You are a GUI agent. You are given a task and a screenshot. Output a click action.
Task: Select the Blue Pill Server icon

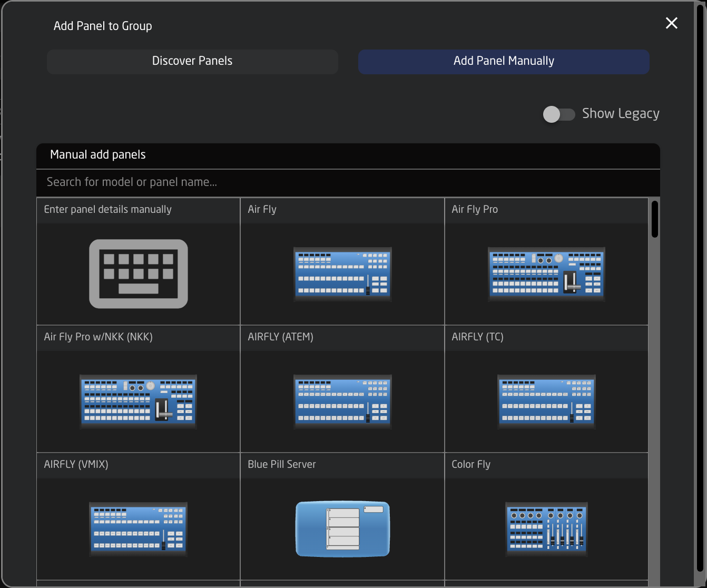[342, 529]
